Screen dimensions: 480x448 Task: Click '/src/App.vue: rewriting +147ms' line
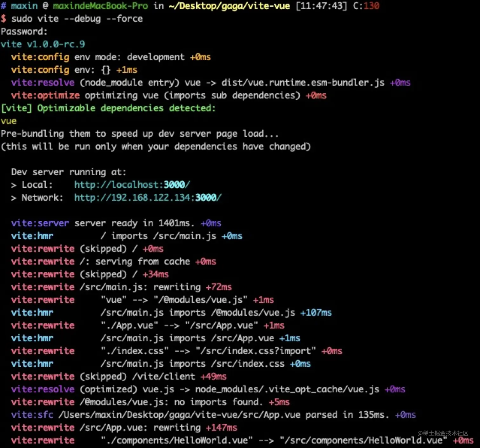pos(124,428)
